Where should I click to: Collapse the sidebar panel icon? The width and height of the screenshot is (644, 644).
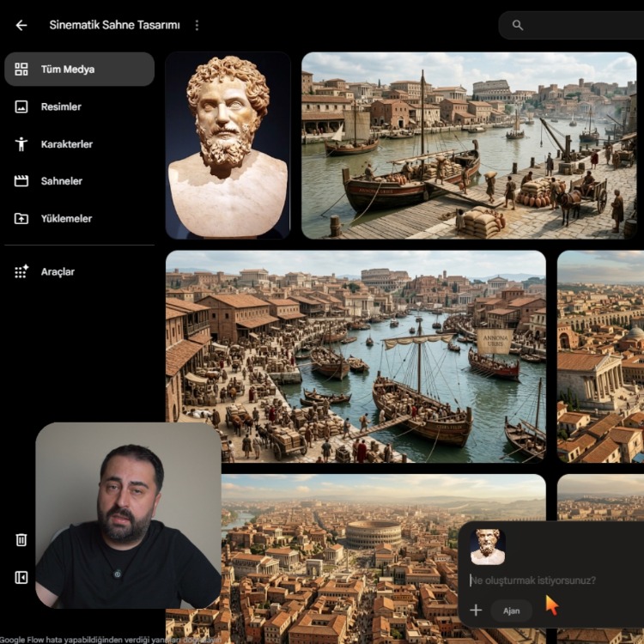tap(21, 577)
